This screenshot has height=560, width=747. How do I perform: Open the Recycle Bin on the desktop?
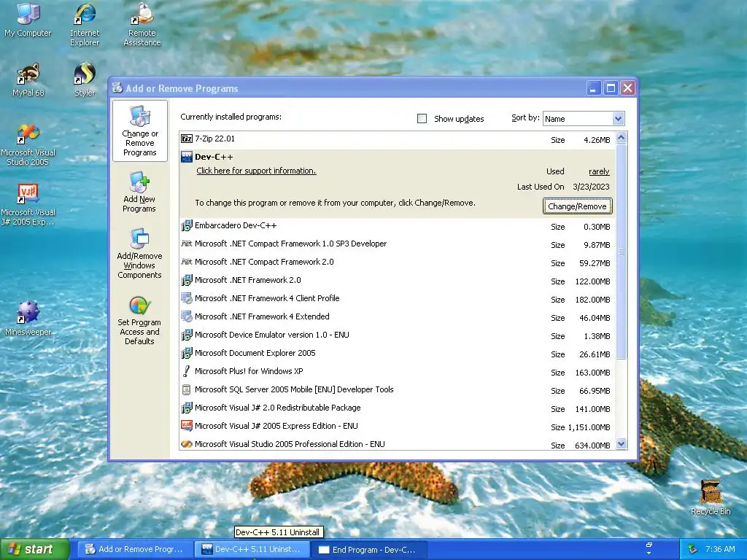coord(711,497)
